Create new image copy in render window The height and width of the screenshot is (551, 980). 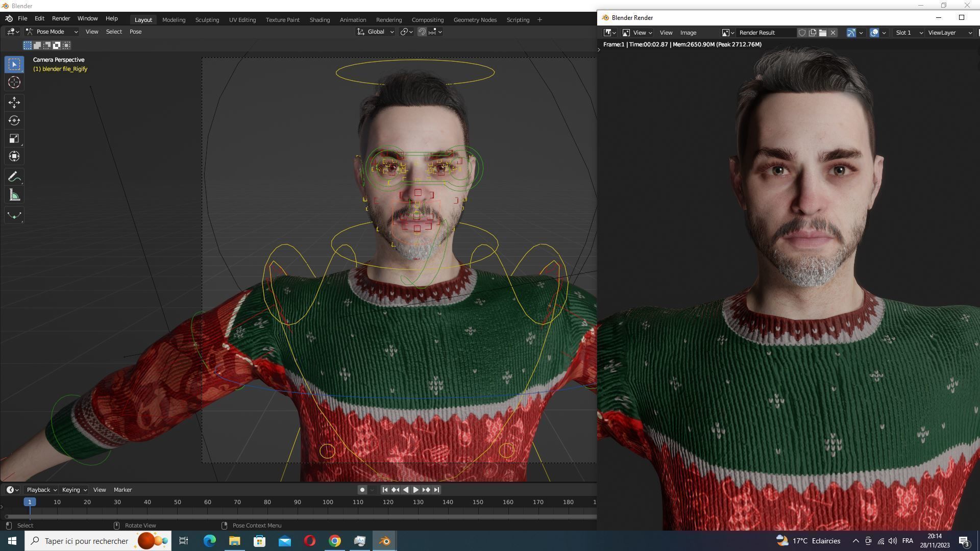(812, 33)
